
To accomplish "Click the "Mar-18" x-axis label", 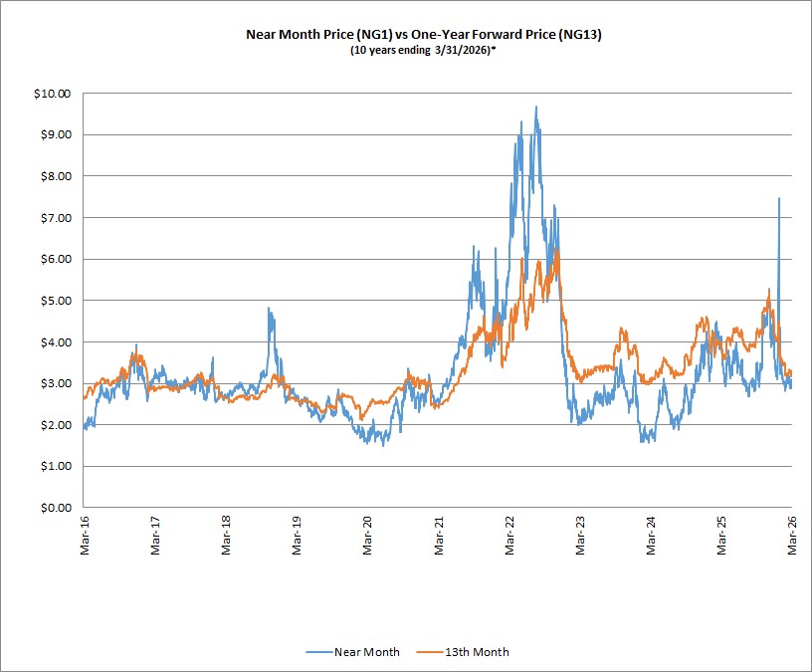I will point(226,536).
